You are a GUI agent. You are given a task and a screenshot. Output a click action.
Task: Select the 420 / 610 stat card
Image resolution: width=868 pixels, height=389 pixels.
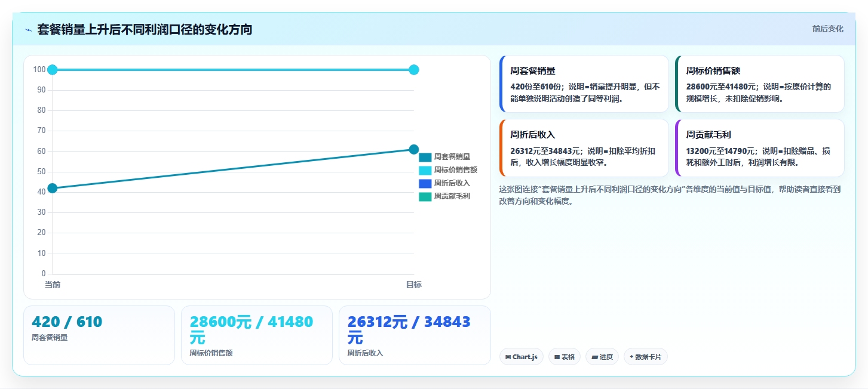tap(99, 335)
